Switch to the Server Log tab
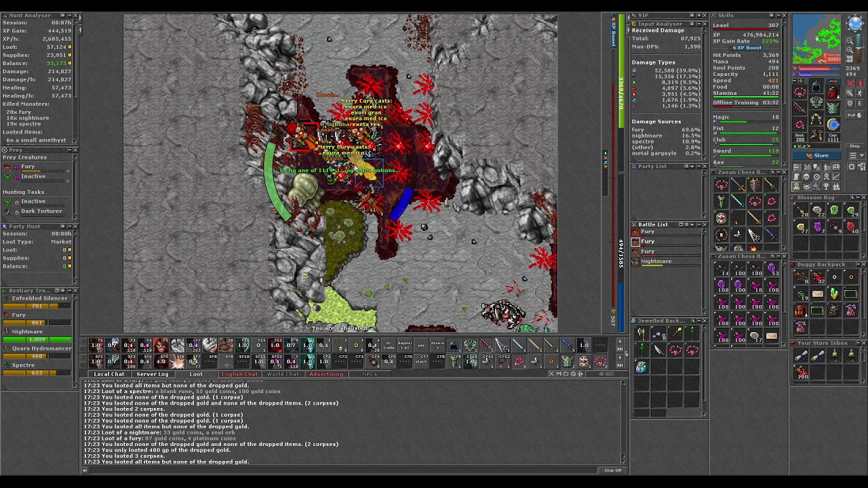The width and height of the screenshot is (868, 488). (x=153, y=374)
